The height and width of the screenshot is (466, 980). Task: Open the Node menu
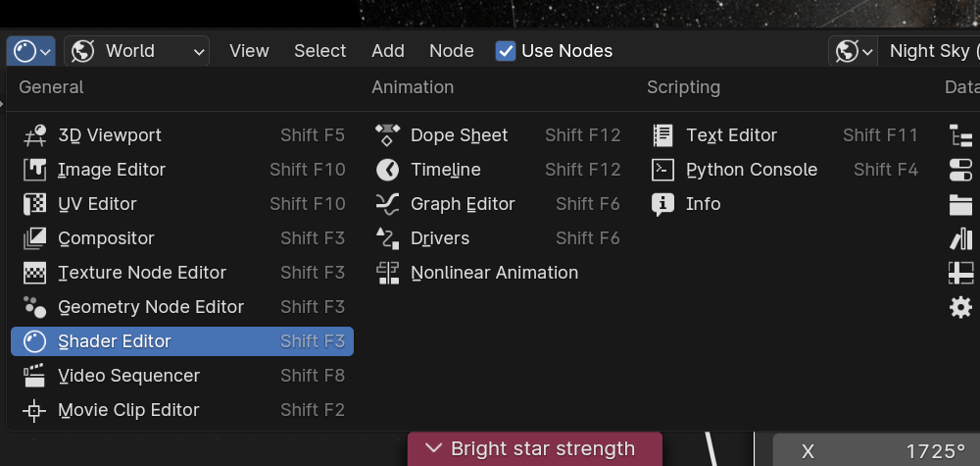pos(451,51)
